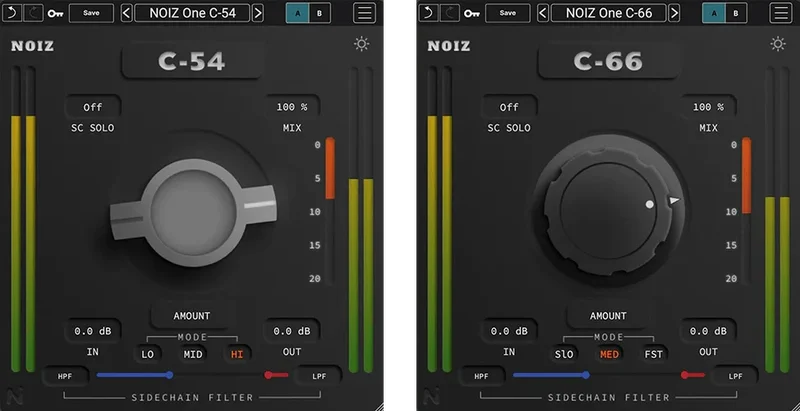The width and height of the screenshot is (800, 411).
Task: Click the N badge at bottom of C-54
Action: tap(16, 396)
